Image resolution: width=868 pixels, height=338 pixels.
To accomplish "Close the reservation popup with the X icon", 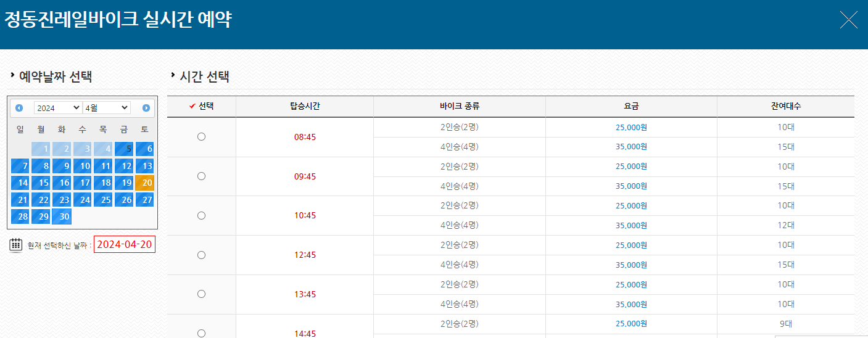I will 849,20.
